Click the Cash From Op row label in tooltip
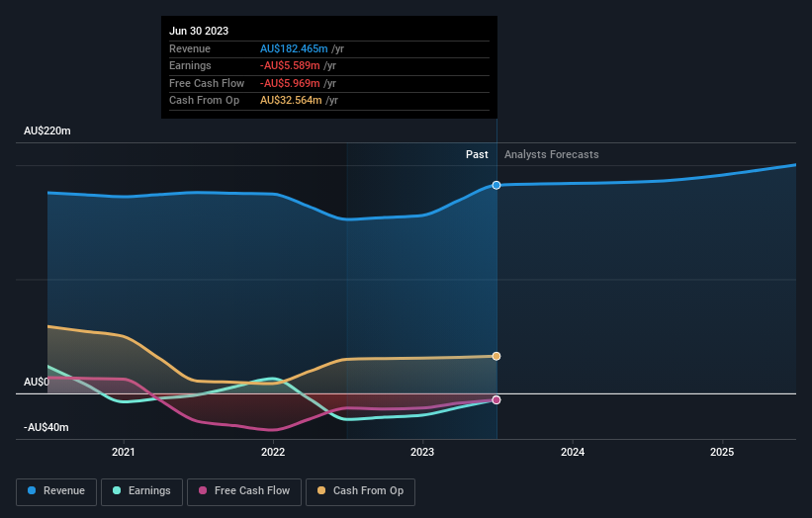Viewport: 812px width, 518px height. click(204, 101)
